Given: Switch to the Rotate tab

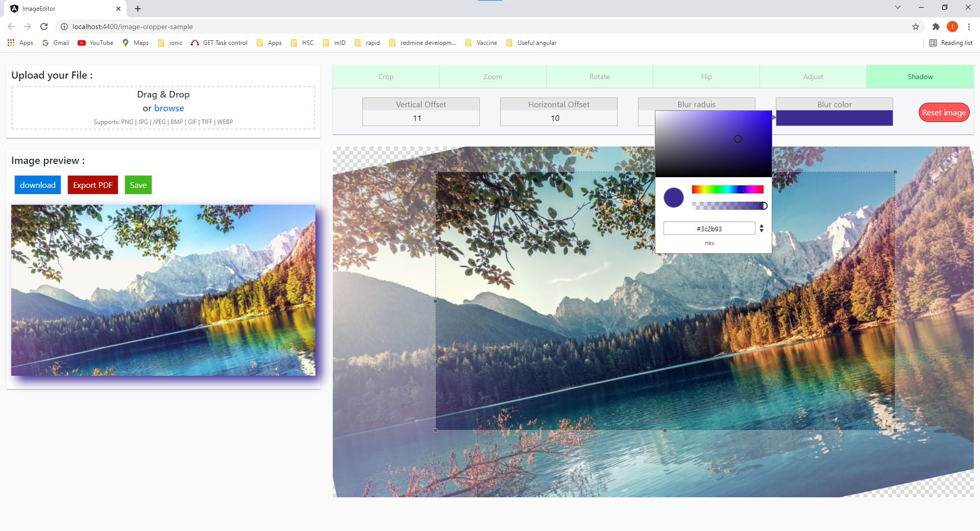Looking at the screenshot, I should pyautogui.click(x=599, y=77).
